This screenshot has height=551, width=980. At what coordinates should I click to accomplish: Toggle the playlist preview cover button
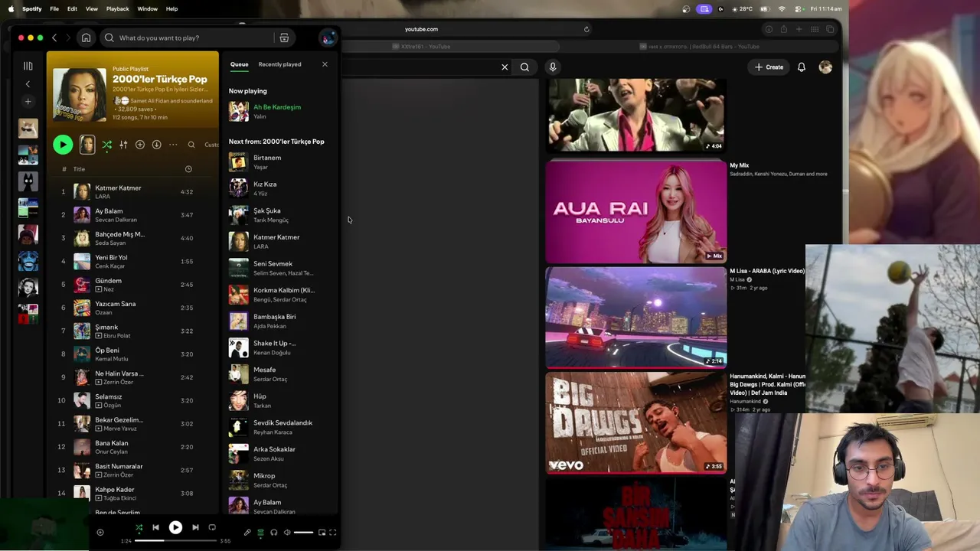click(87, 145)
